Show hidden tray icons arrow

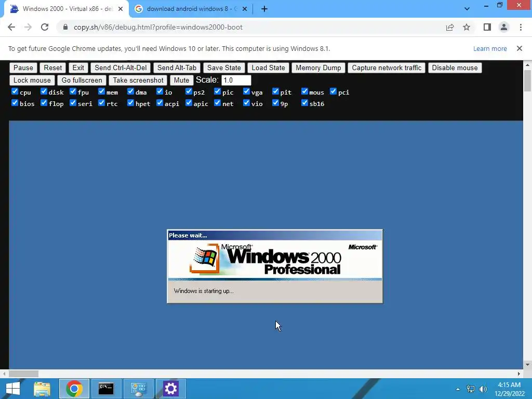coord(458,389)
